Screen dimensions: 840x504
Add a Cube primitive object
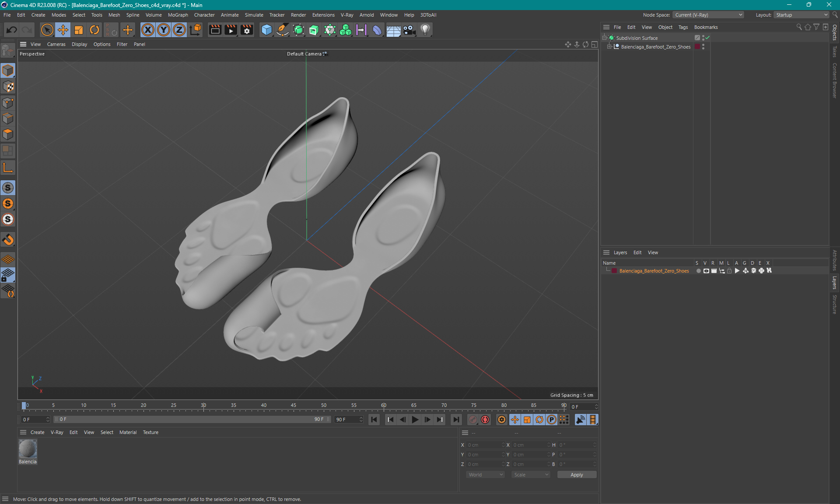tap(266, 30)
